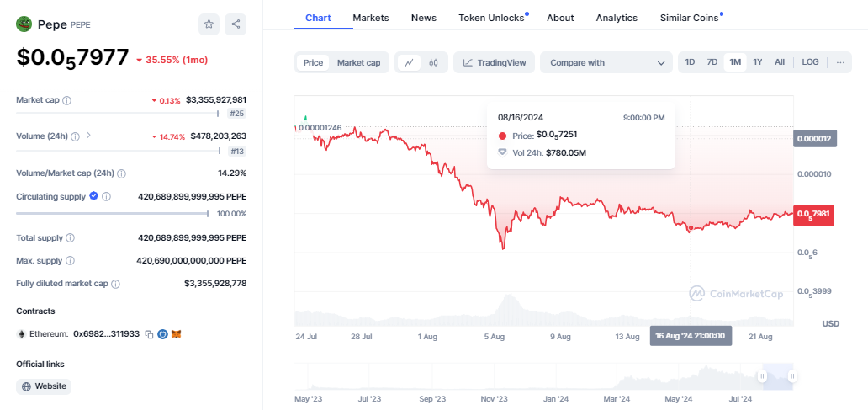This screenshot has width=868, height=410.
Task: Open the About tab
Action: (560, 18)
